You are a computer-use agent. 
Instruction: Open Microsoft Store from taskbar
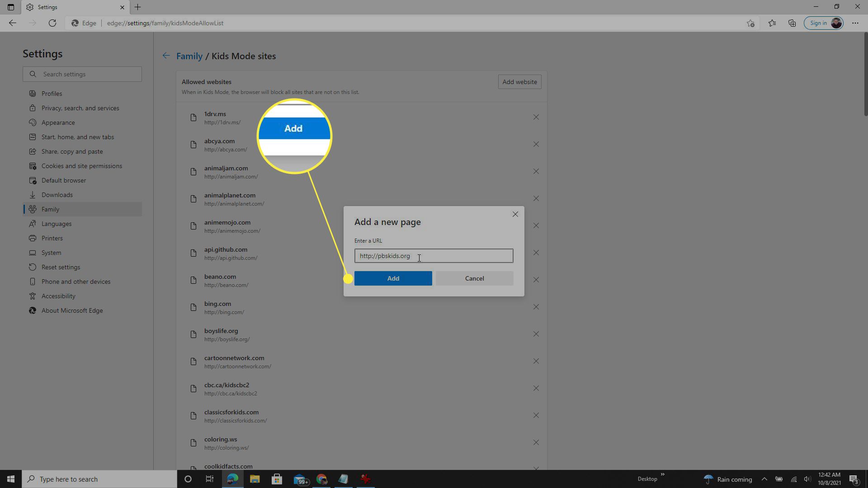click(x=277, y=479)
